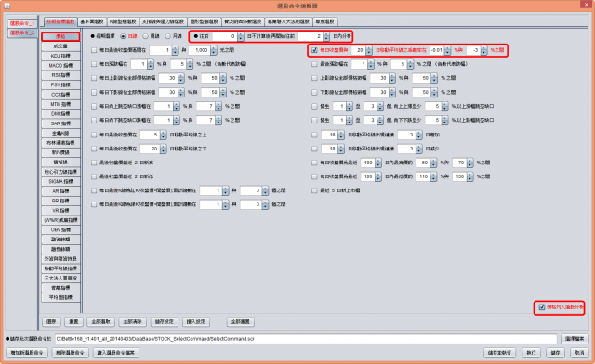Open the KDJ 指標 sidebar button

pos(60,56)
